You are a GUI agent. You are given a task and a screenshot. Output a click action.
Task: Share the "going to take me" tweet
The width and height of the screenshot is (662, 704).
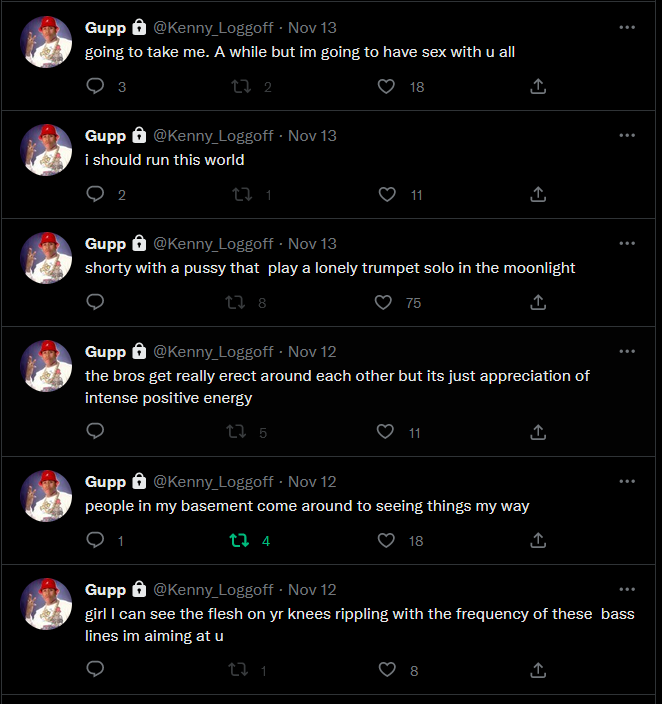pos(538,86)
